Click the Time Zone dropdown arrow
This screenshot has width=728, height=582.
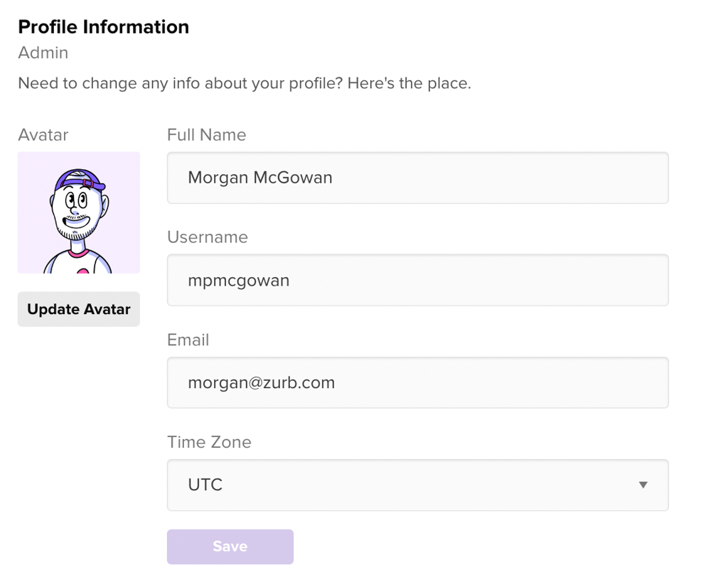[643, 485]
